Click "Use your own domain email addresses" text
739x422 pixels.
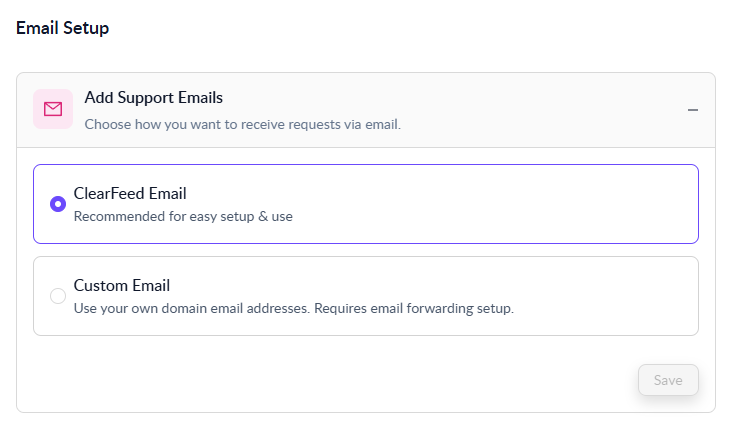point(192,308)
